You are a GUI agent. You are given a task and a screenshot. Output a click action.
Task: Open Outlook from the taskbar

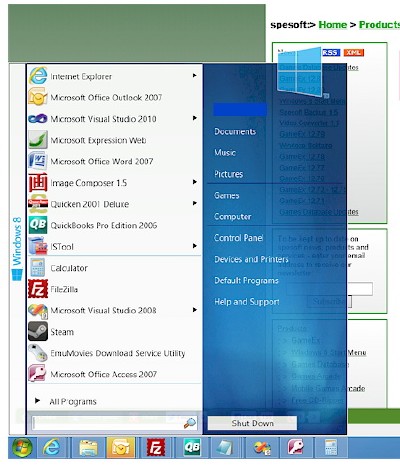(x=121, y=448)
